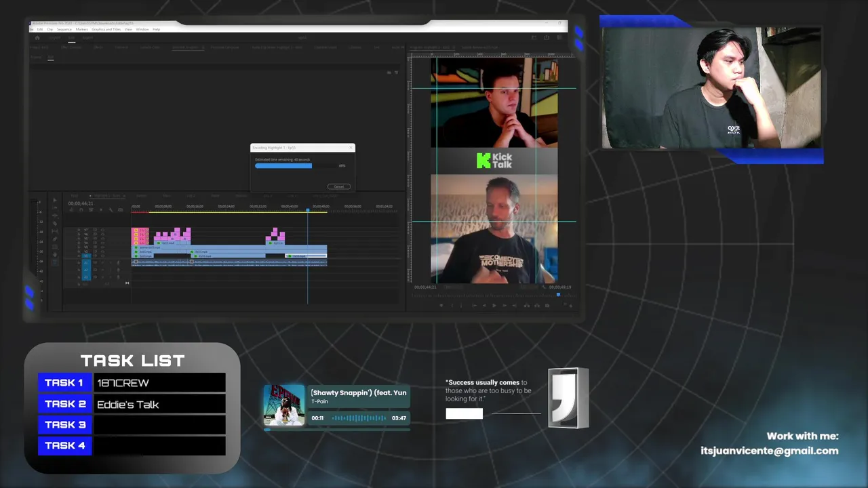Open the playback resolution dropdown

(530, 287)
